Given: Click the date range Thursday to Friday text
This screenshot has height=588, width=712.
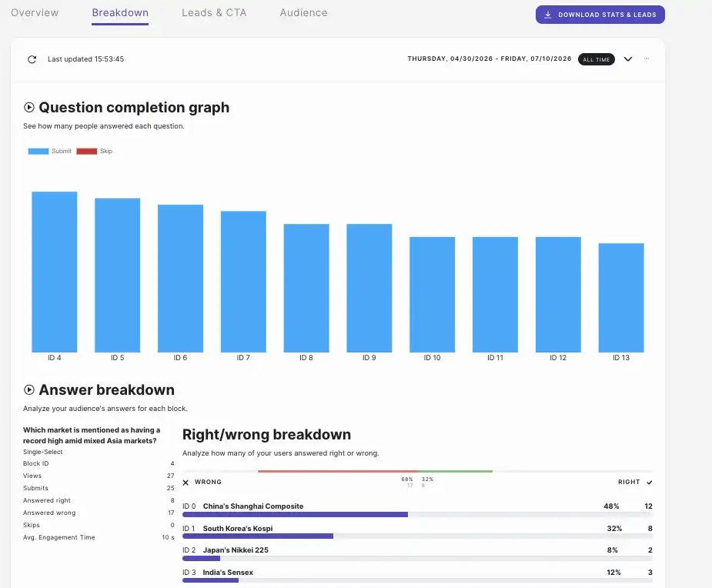Looking at the screenshot, I should [x=490, y=58].
